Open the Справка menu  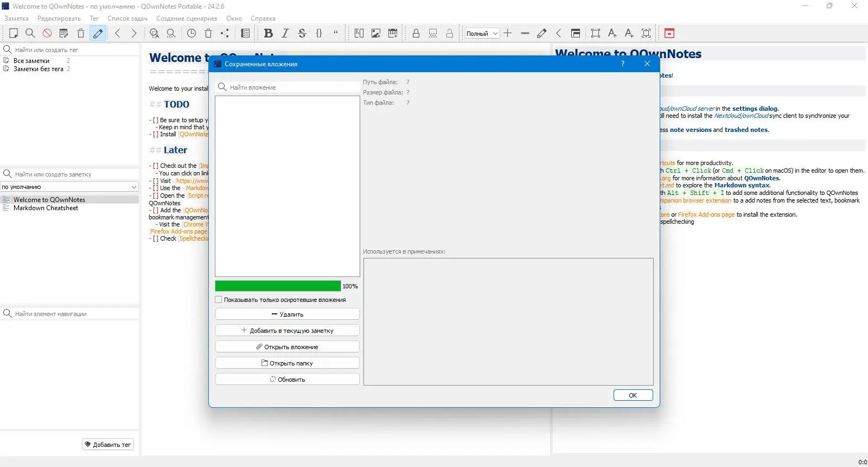pos(263,18)
